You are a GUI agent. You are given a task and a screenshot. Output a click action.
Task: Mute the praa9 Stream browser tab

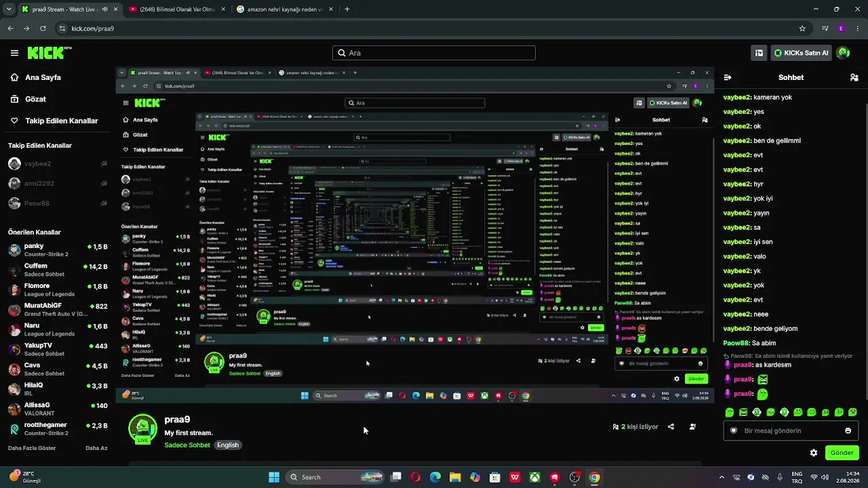tap(104, 9)
